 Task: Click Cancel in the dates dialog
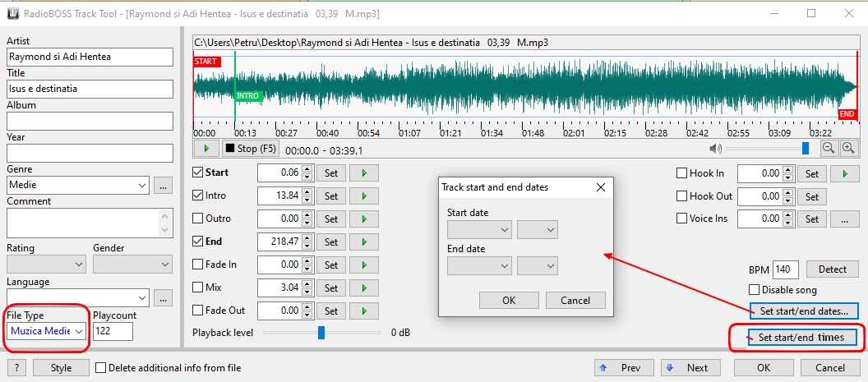click(575, 300)
